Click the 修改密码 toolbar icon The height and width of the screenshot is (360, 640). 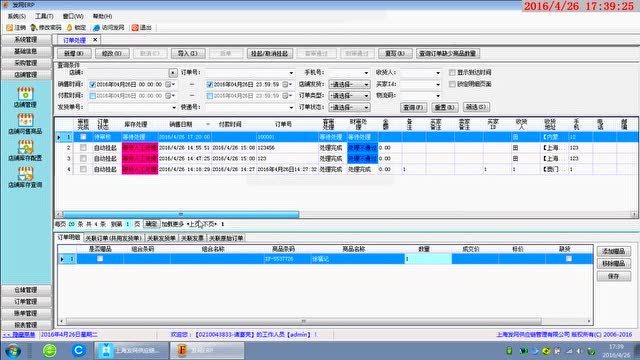(46, 27)
